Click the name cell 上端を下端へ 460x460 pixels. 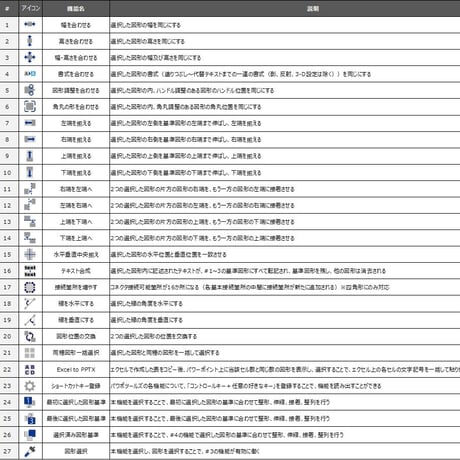(76, 222)
